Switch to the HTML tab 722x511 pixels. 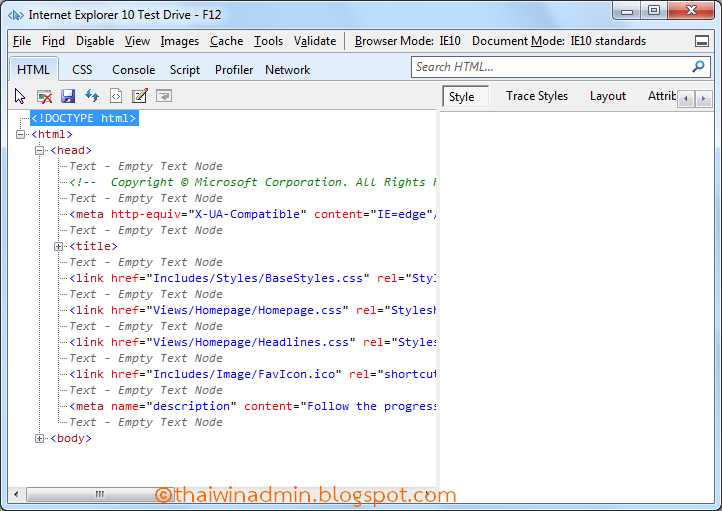click(33, 70)
